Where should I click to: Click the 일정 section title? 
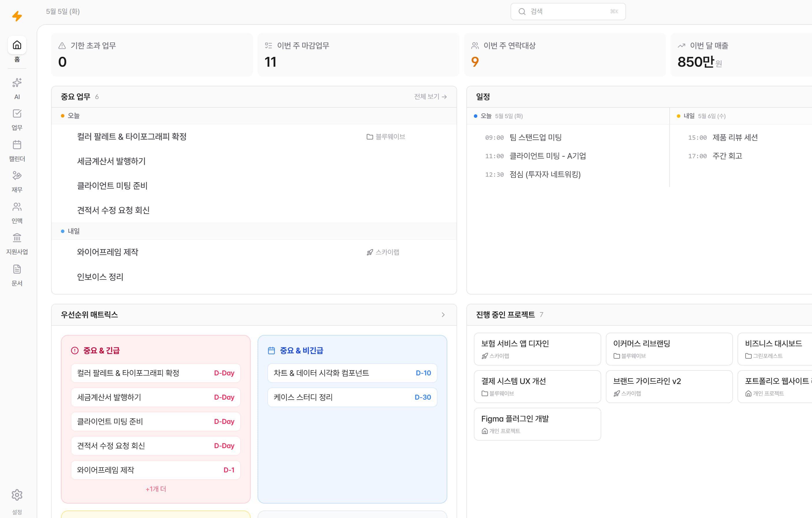483,97
